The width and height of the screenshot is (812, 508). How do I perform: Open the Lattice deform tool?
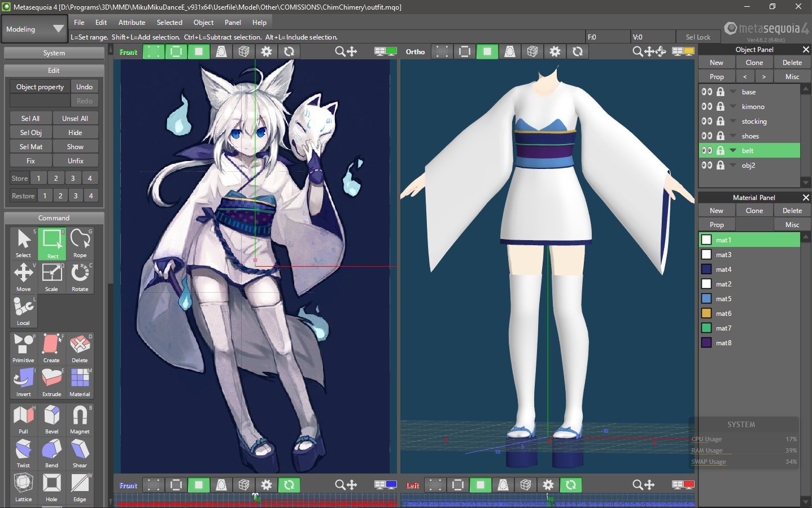(x=24, y=488)
